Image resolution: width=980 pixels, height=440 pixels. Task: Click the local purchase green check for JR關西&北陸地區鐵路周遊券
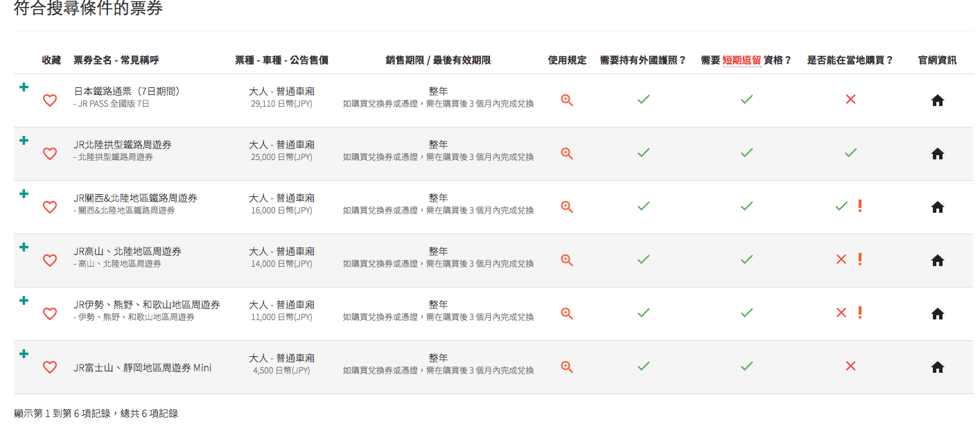click(841, 206)
